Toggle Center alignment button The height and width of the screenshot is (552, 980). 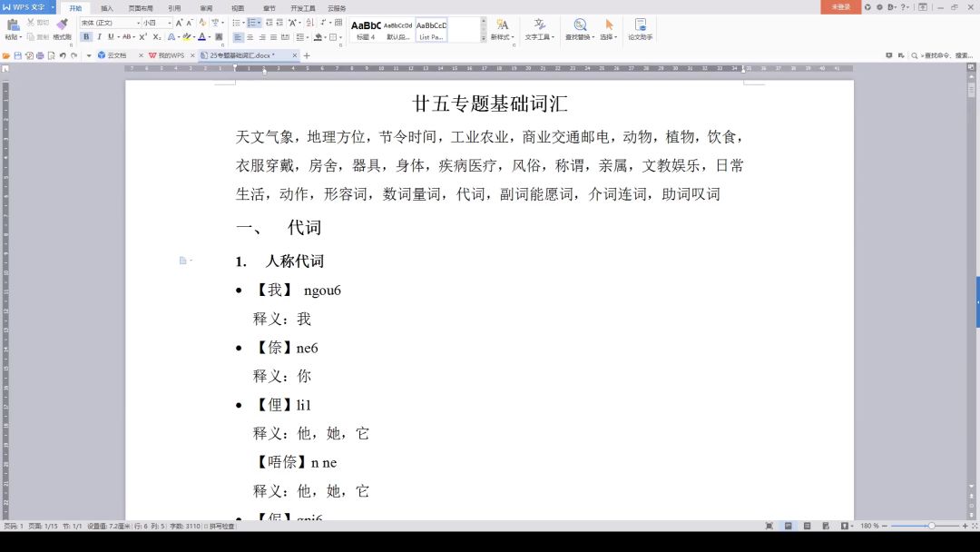coord(250,37)
